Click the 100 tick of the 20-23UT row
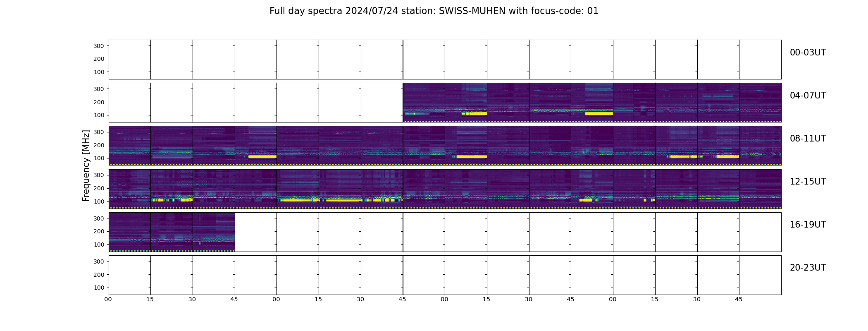This screenshot has height=331, width=868. point(99,288)
